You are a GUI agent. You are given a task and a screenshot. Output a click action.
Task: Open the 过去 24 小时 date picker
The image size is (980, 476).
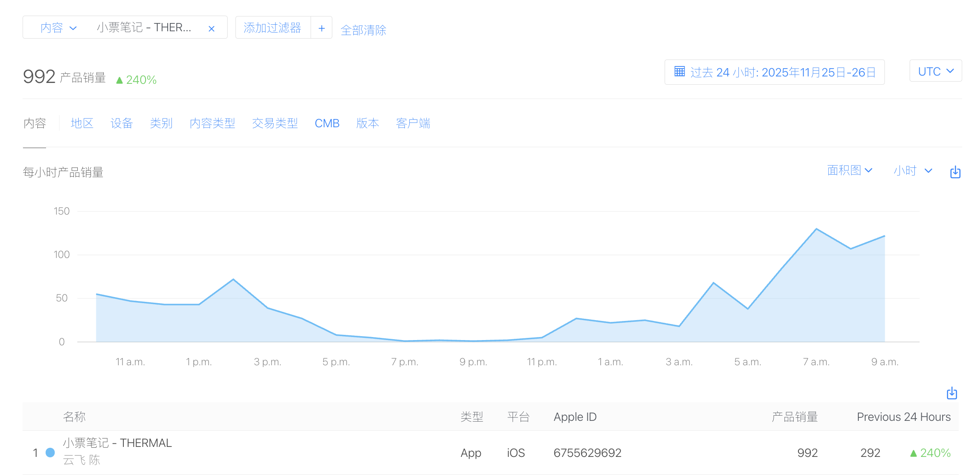pyautogui.click(x=782, y=72)
